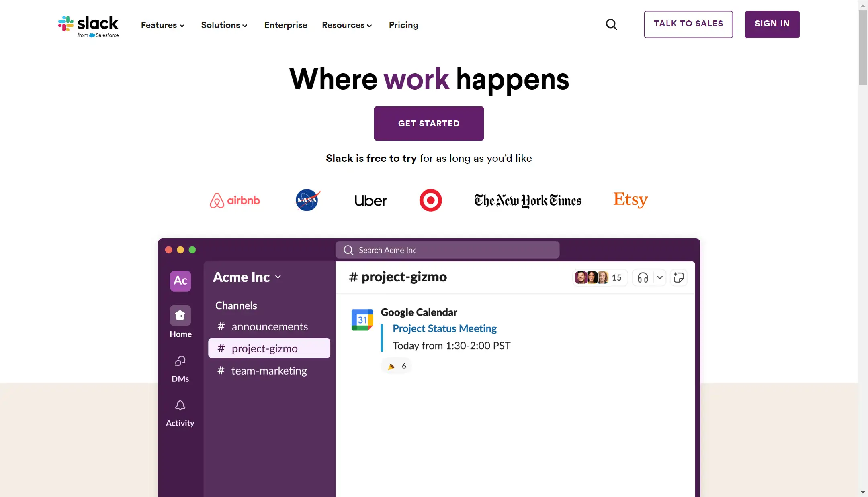Open the site search magnifier icon
This screenshot has height=497, width=868.
611,24
